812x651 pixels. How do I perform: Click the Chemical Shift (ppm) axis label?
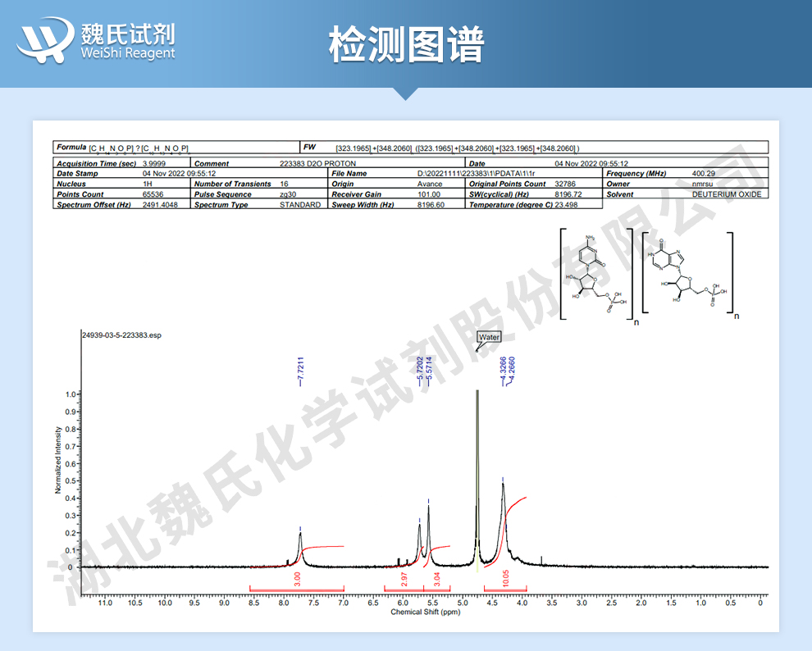click(x=425, y=612)
